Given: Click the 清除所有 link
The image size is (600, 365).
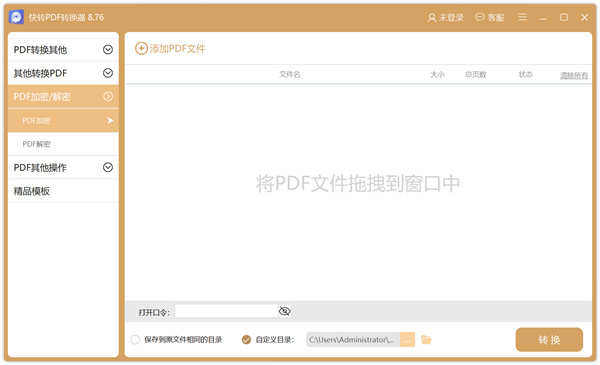Looking at the screenshot, I should pyautogui.click(x=574, y=76).
